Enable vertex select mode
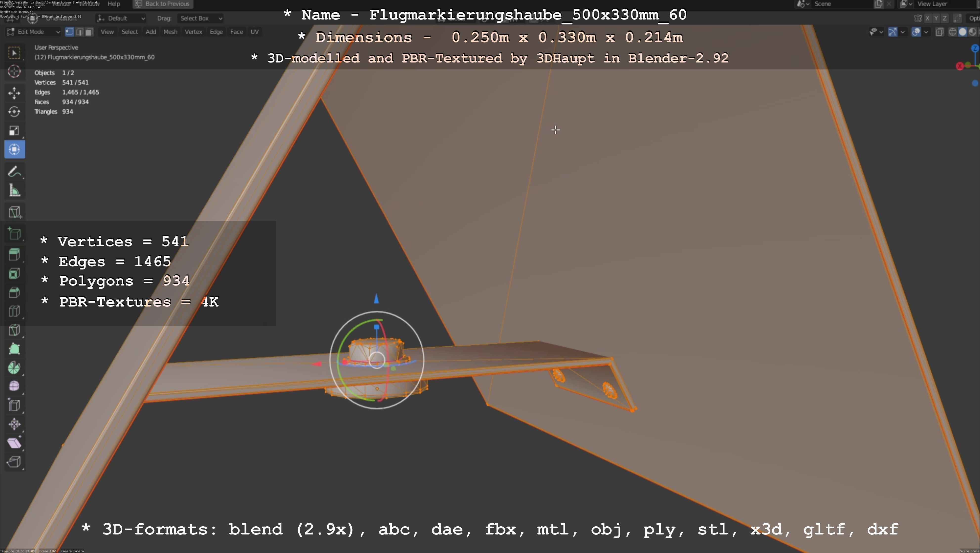 pos(70,32)
